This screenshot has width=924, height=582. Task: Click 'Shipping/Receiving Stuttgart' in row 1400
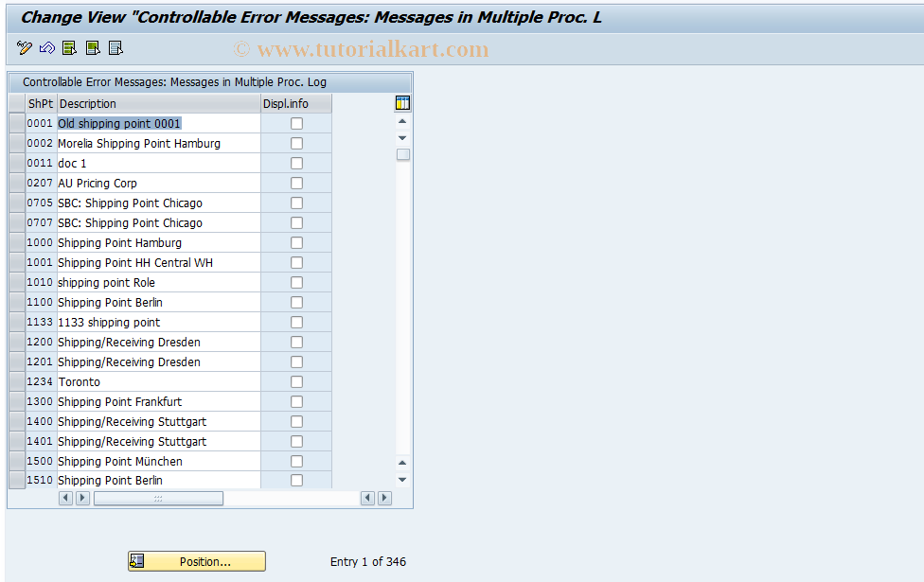pos(158,422)
